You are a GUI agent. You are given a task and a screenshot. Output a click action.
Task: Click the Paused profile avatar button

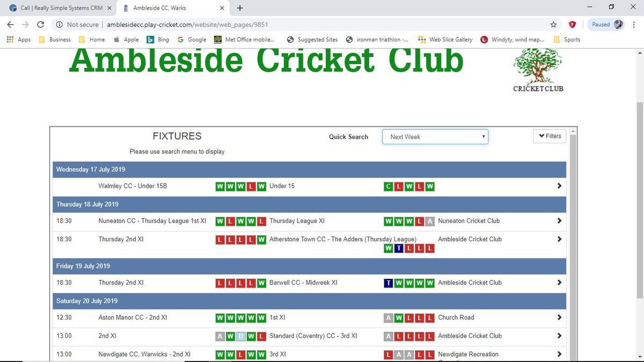tap(605, 24)
